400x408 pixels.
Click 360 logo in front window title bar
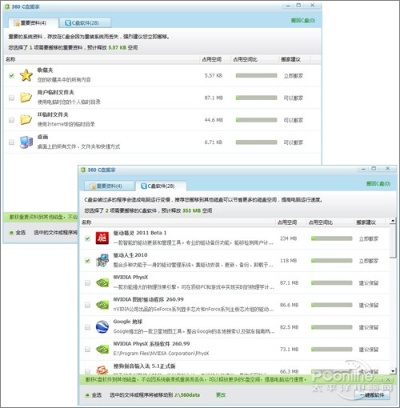[83, 170]
